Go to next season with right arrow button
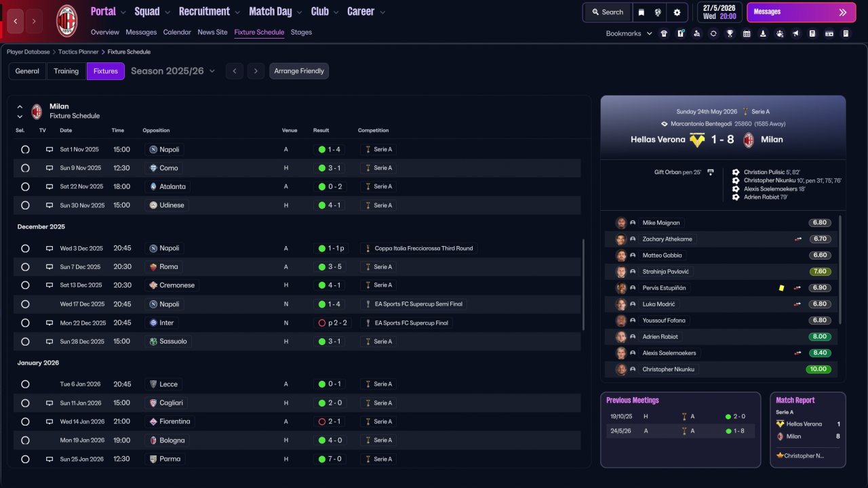The image size is (868, 488). 256,71
